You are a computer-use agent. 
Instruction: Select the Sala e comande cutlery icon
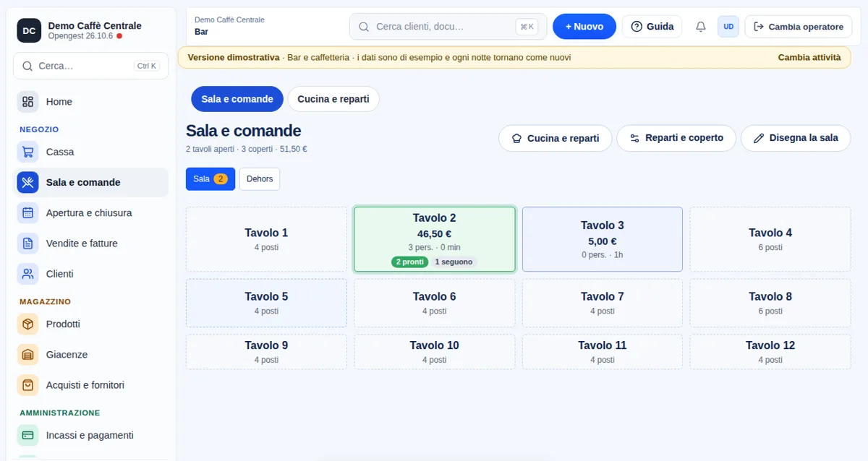click(27, 183)
